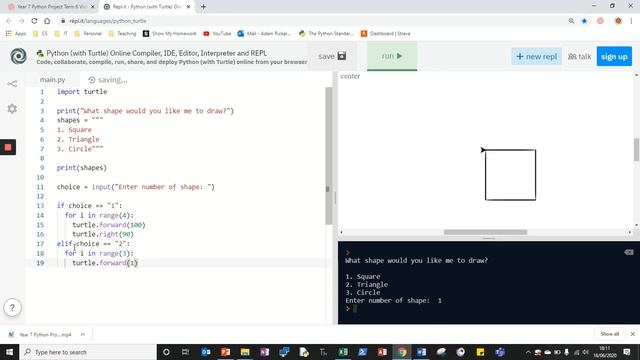The height and width of the screenshot is (360, 640).
Task: Click the 'choice = input' line
Action: coord(136,187)
